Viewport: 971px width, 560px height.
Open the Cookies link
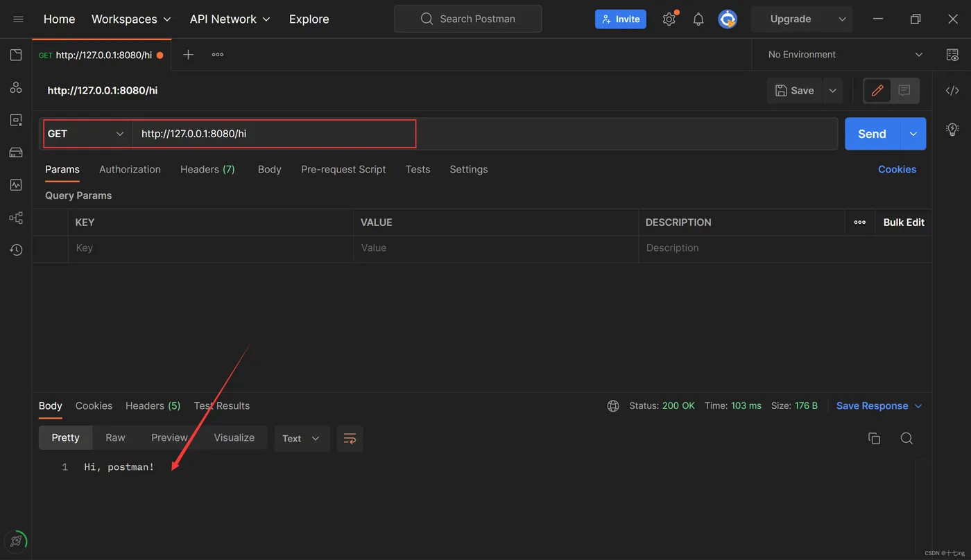click(x=897, y=169)
